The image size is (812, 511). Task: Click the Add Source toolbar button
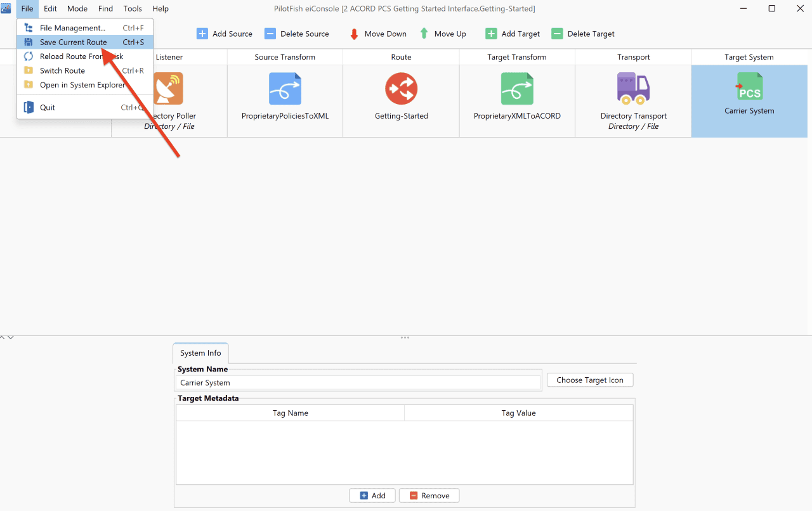225,34
